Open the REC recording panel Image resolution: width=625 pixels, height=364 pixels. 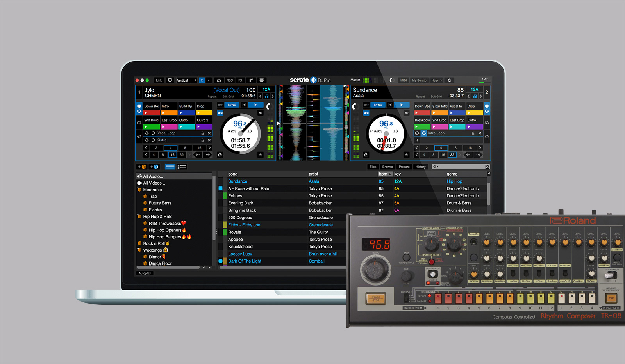230,80
